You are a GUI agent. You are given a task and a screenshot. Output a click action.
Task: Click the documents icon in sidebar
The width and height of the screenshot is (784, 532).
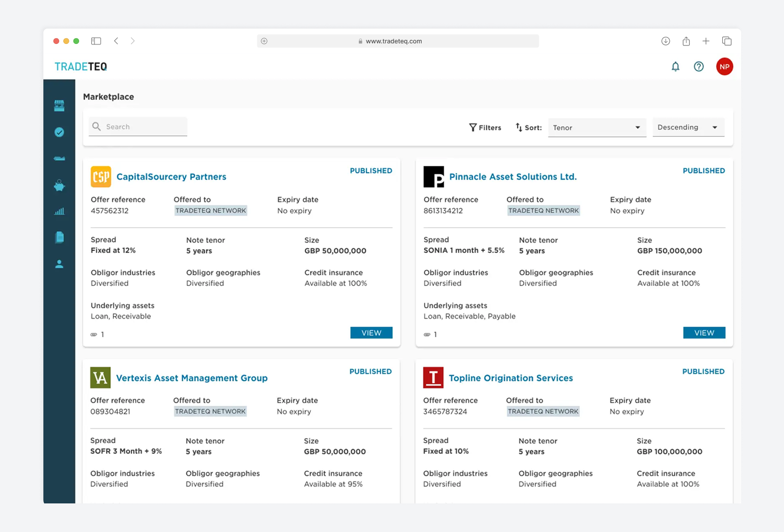(x=59, y=237)
